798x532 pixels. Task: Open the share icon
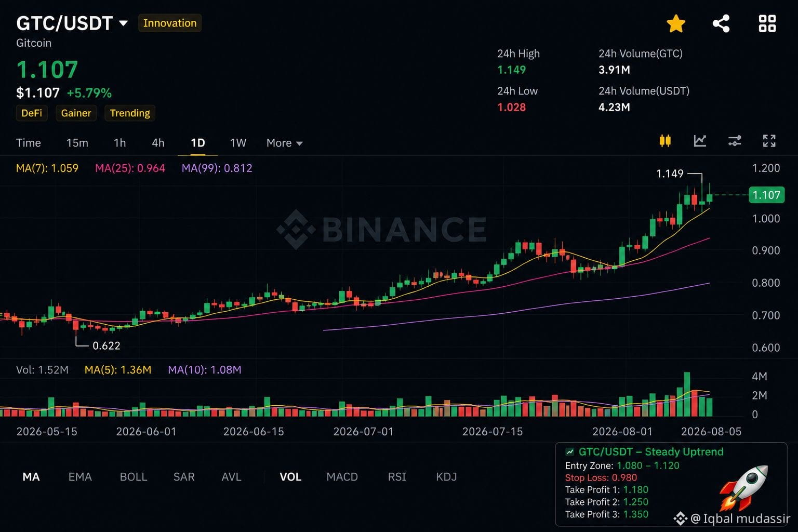point(721,23)
